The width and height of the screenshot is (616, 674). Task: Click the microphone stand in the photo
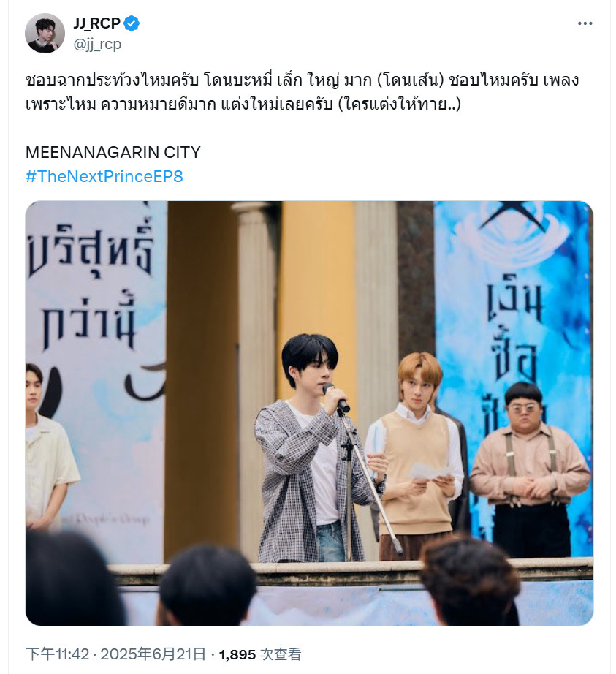(x=368, y=477)
